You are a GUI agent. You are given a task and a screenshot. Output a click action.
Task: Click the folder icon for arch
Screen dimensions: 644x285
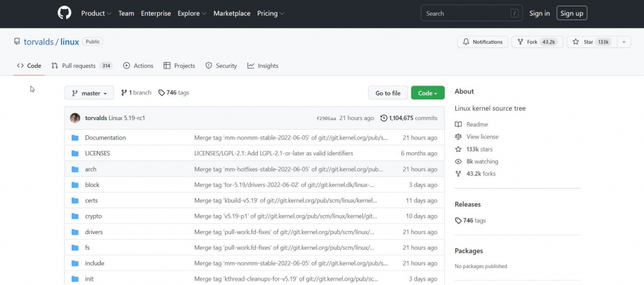click(x=75, y=169)
